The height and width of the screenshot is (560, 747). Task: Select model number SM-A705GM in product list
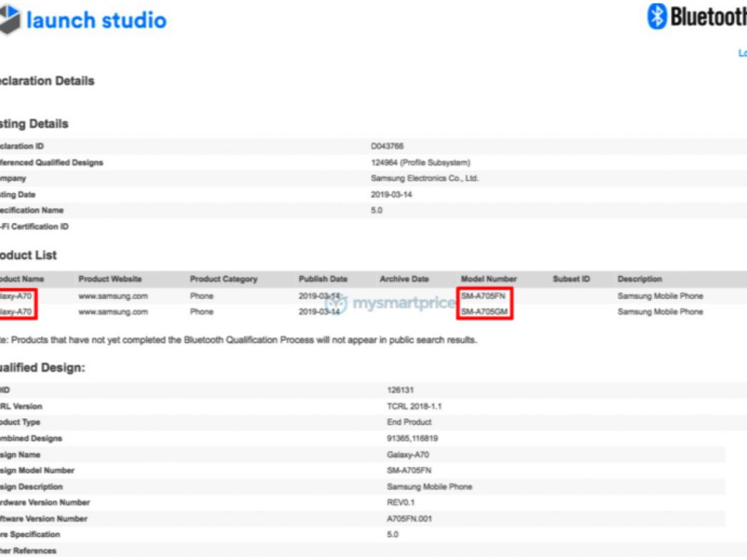(x=484, y=312)
